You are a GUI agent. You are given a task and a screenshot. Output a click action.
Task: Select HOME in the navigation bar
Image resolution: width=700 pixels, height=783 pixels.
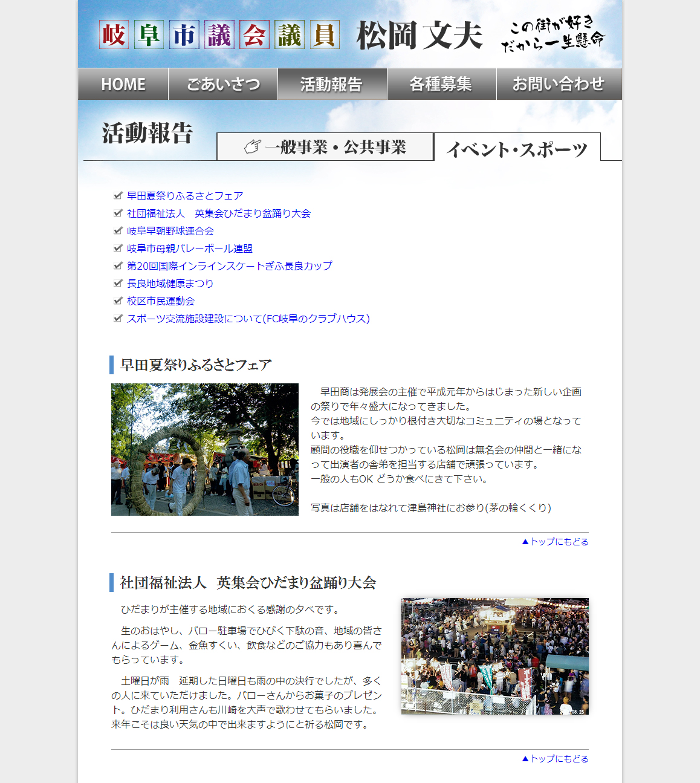[x=124, y=84]
